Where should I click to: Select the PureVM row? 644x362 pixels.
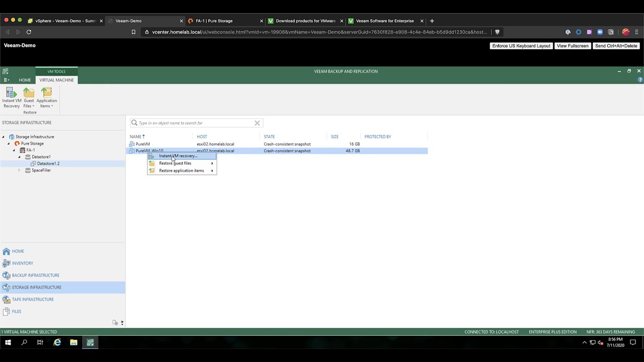point(278,144)
